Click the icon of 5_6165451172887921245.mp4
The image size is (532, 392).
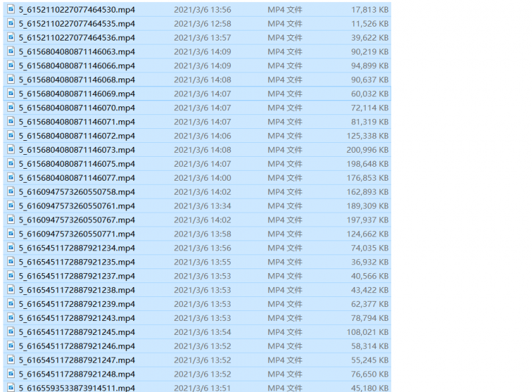coord(11,332)
